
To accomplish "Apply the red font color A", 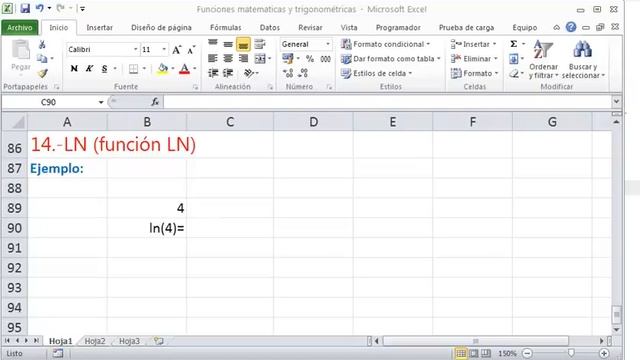I will point(184,69).
